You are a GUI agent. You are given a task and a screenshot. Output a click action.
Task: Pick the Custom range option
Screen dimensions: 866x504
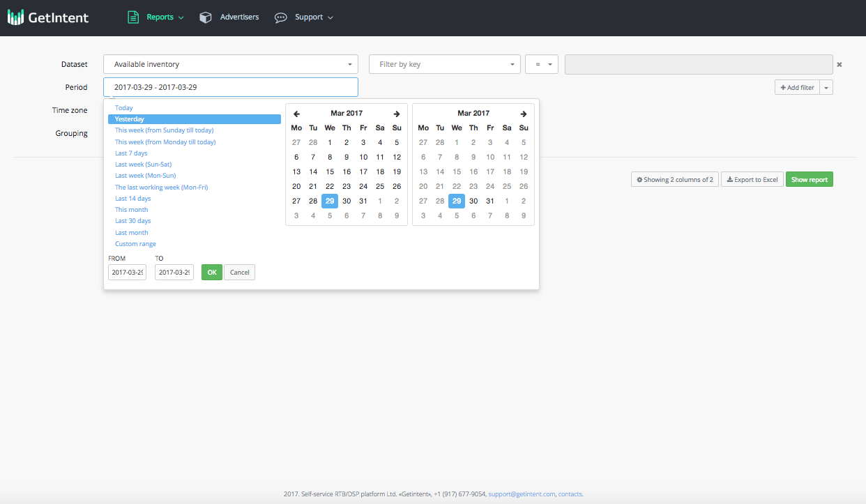point(135,244)
